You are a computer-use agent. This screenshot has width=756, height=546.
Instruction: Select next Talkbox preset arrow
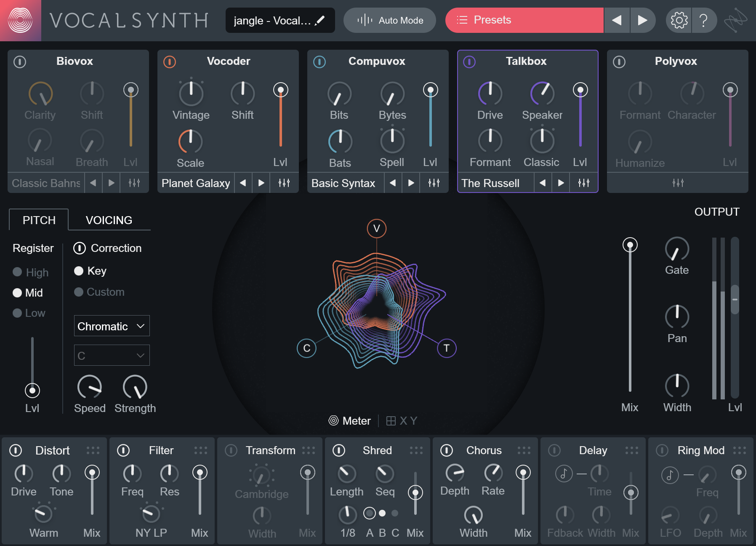pos(561,183)
